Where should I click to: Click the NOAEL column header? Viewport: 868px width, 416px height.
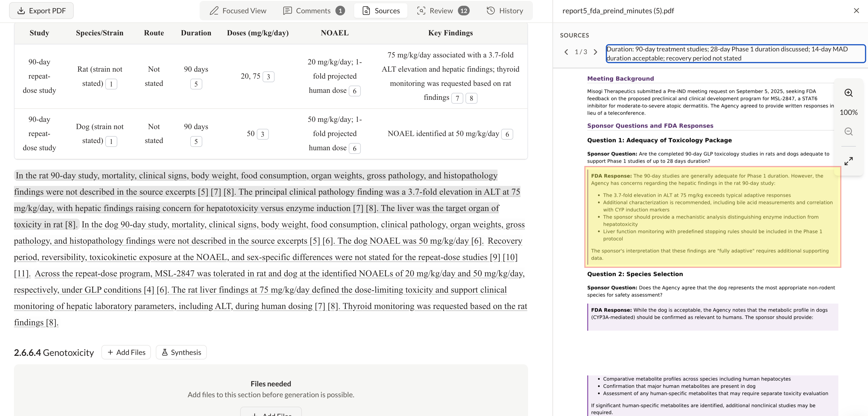(x=334, y=33)
